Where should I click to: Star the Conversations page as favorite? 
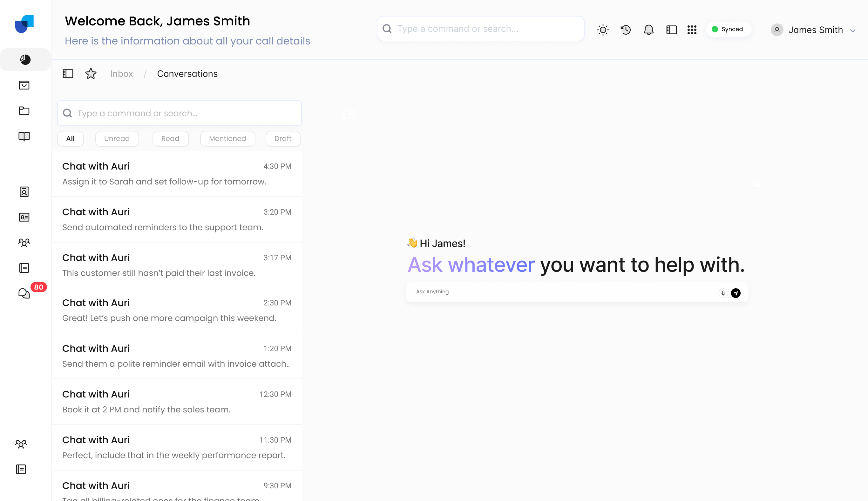point(91,74)
